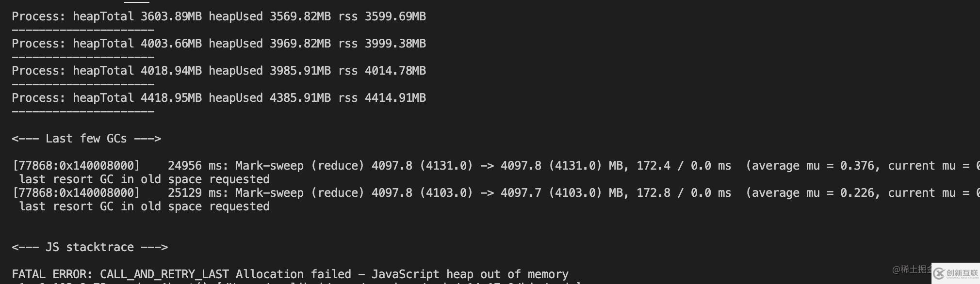Click 'average mu = 0.376' text
The height and width of the screenshot is (284, 980).
814,166
